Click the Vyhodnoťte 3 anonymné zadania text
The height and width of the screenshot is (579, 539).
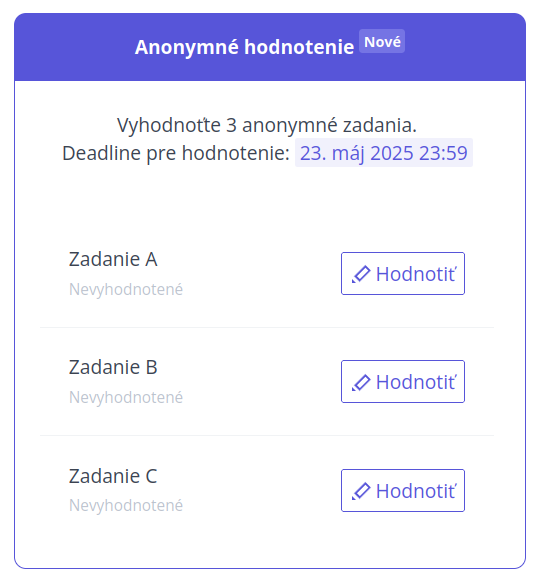pos(267,125)
